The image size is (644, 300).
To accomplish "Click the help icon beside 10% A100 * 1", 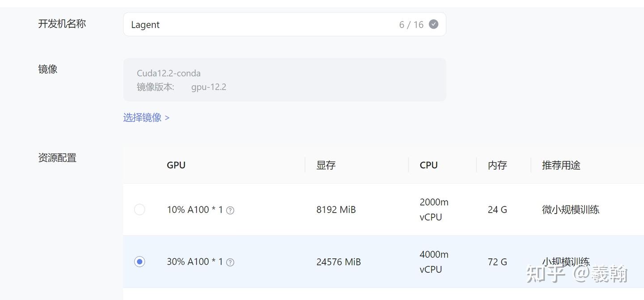I will pyautogui.click(x=230, y=210).
